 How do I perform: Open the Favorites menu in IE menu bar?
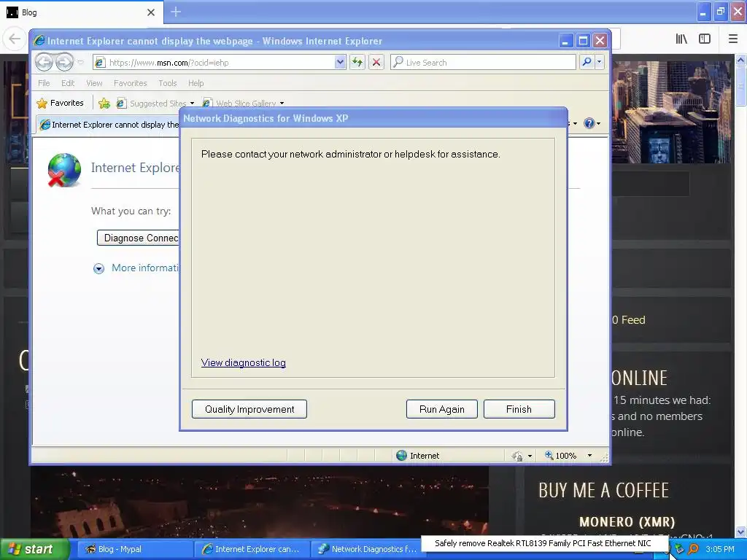pyautogui.click(x=130, y=83)
